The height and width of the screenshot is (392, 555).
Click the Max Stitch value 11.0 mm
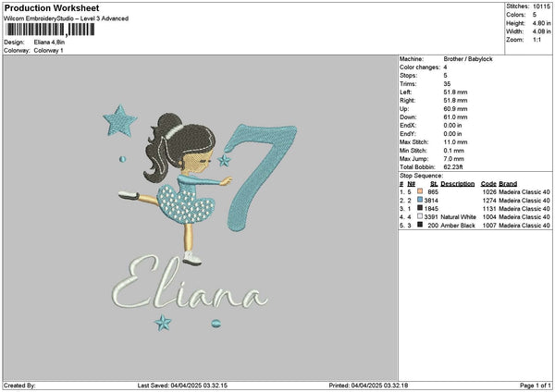click(455, 142)
